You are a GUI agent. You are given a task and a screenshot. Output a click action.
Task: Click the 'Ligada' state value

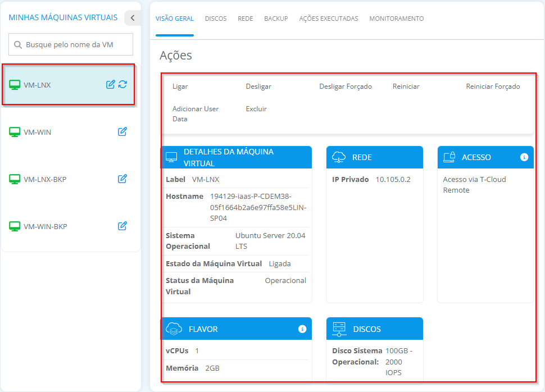pos(279,264)
